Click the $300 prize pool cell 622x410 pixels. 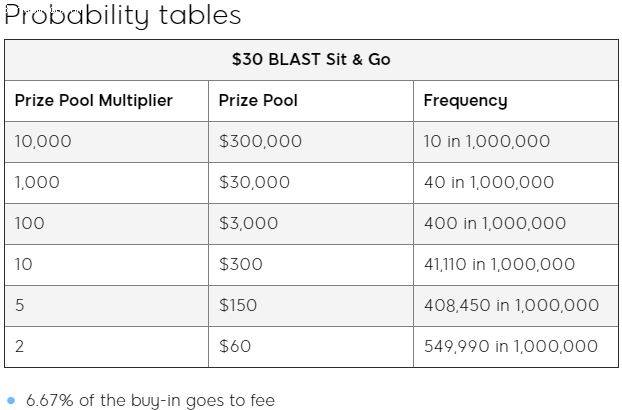pyautogui.click(x=240, y=264)
